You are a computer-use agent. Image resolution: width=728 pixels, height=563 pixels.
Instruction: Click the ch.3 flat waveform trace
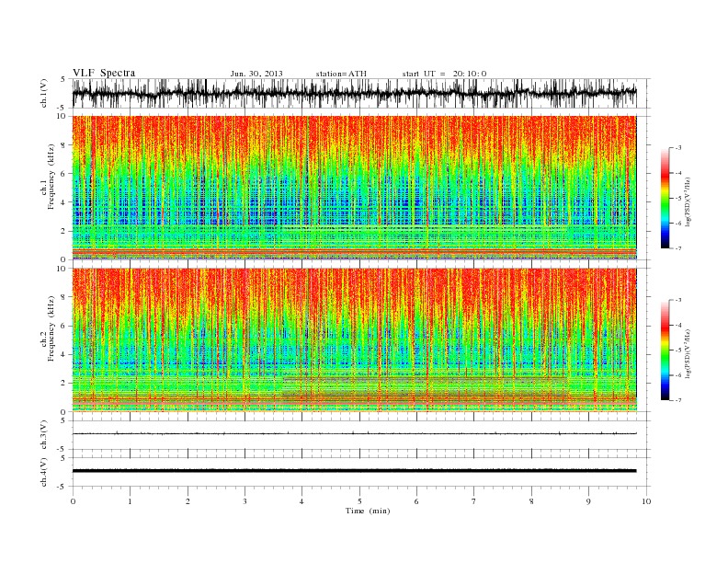[354, 433]
